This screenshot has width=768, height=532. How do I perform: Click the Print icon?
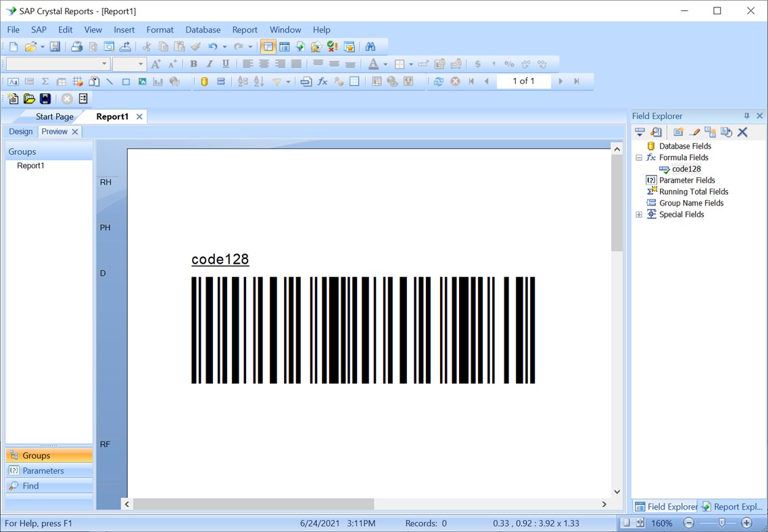point(77,46)
